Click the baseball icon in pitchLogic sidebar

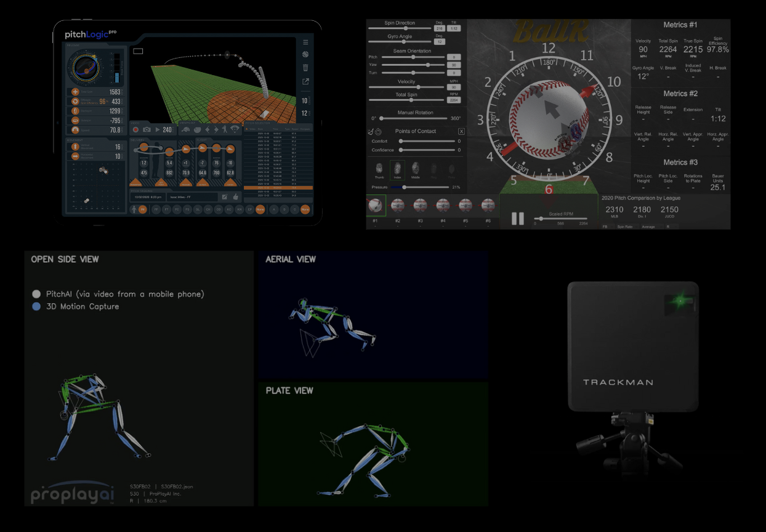click(306, 55)
